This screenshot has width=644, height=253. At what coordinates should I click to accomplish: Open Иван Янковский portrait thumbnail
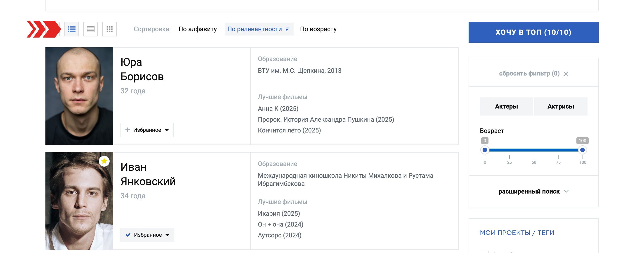(x=79, y=201)
